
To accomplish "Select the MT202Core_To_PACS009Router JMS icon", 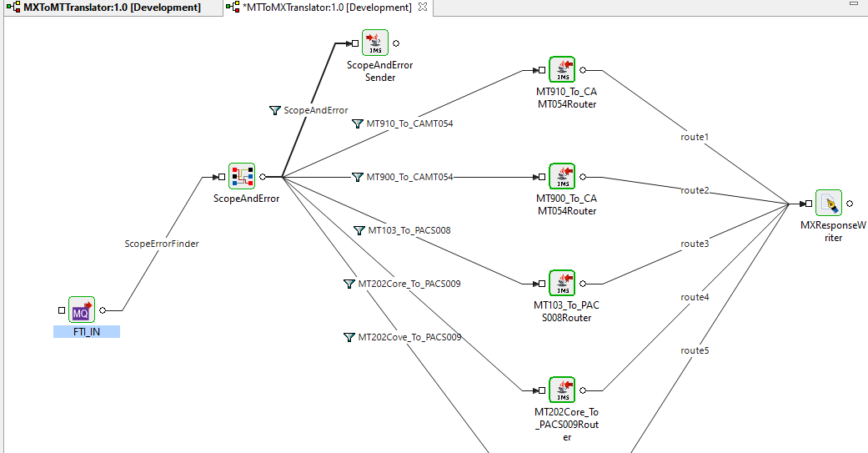I will [x=562, y=390].
